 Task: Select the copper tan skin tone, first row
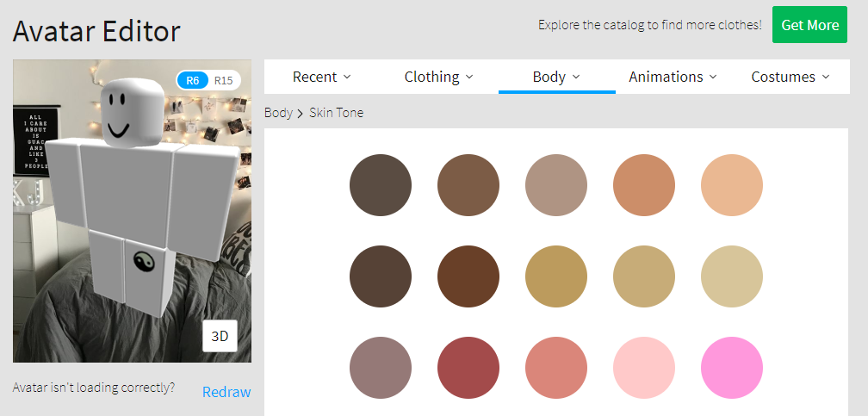click(x=644, y=185)
